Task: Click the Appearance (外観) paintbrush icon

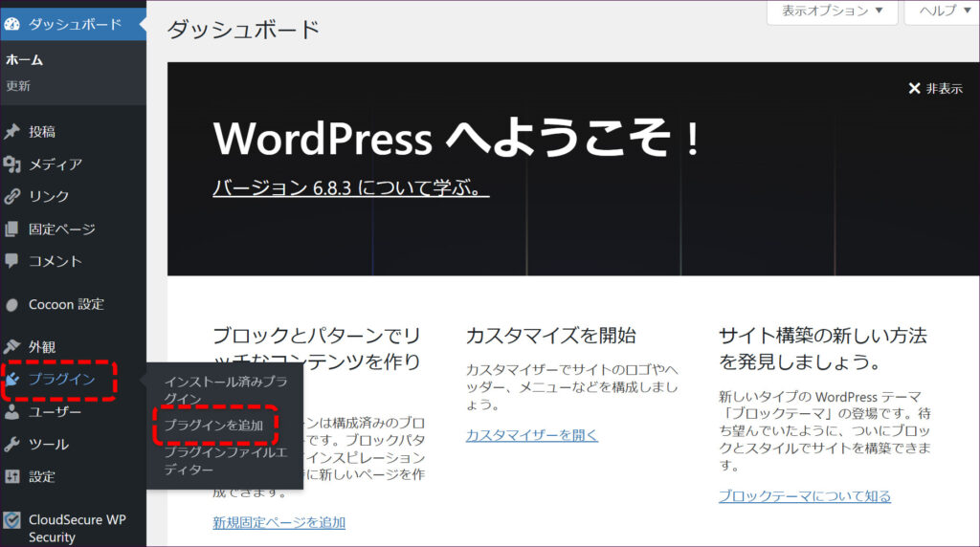Action: [x=12, y=347]
